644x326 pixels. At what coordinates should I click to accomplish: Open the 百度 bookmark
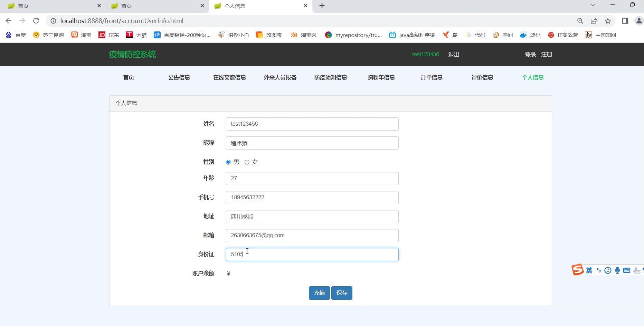[x=16, y=35]
